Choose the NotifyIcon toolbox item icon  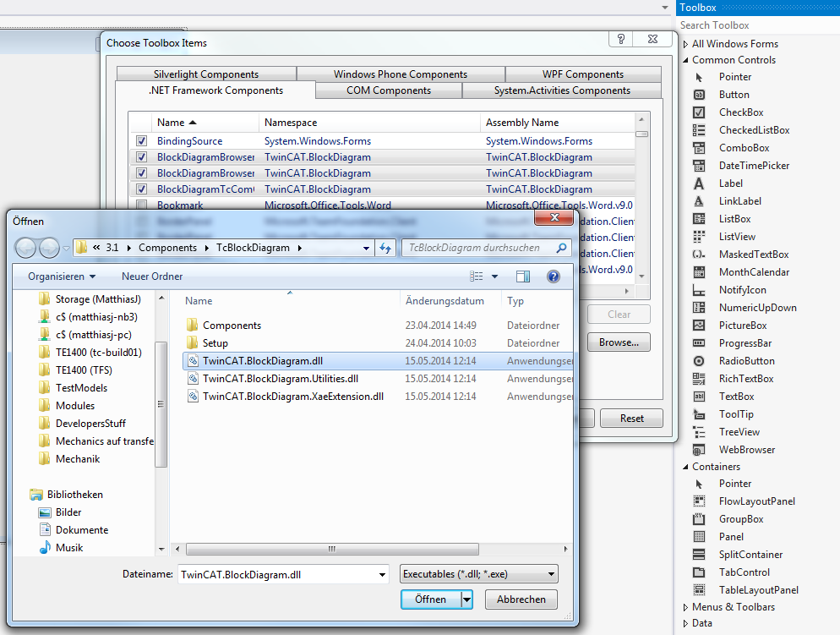(699, 290)
